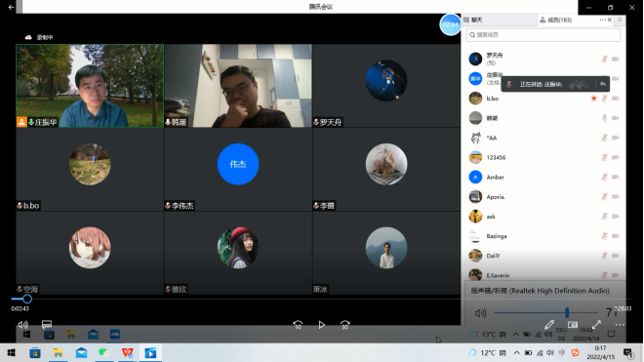Toggle the microphone for b.bo in the member list
This screenshot has width=644, height=362.
tap(605, 99)
